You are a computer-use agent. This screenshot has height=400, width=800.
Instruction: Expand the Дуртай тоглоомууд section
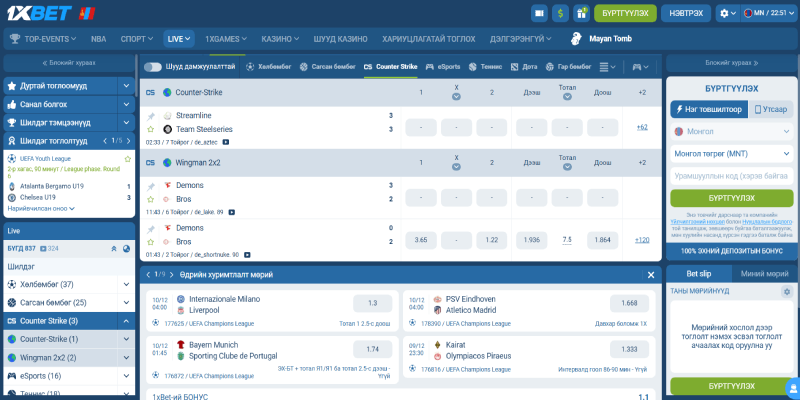click(126, 86)
